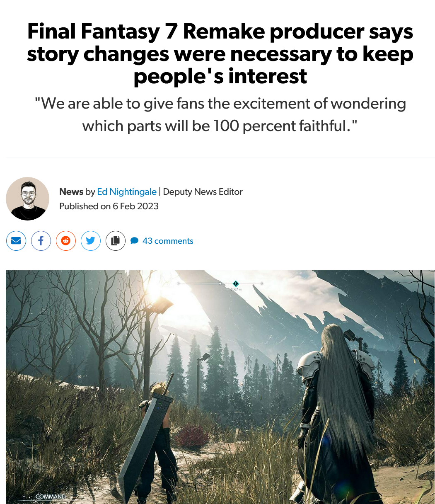The height and width of the screenshot is (504, 435).
Task: Share the article on Reddit
Action: pyautogui.click(x=66, y=241)
